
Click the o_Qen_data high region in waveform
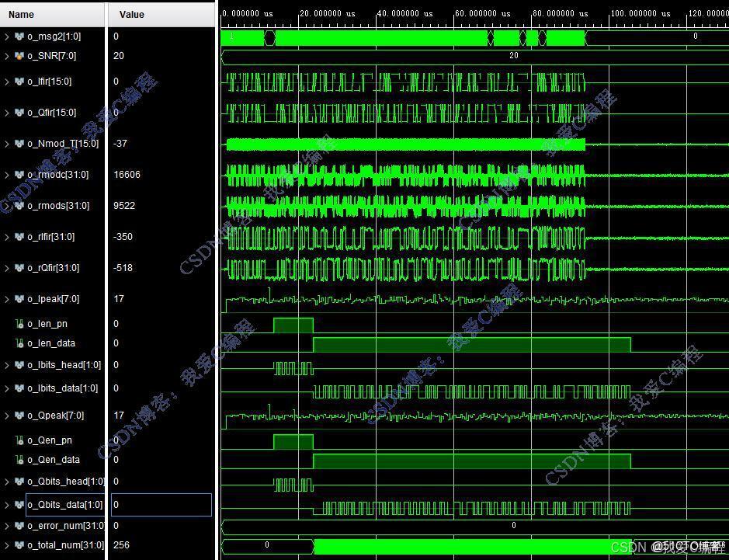pyautogui.click(x=472, y=461)
